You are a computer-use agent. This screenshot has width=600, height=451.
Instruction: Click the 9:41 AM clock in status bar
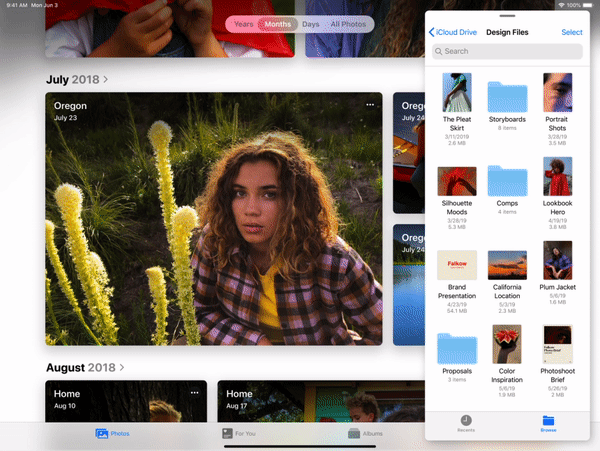[16, 5]
